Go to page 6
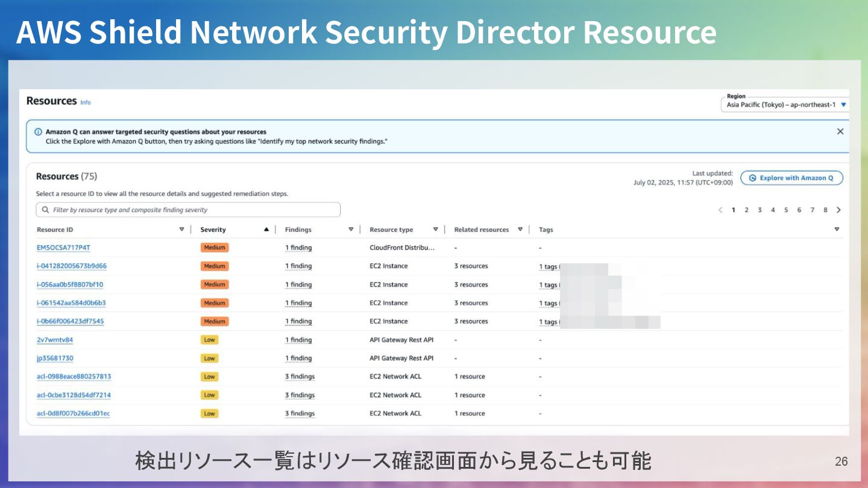This screenshot has width=868, height=488. [799, 210]
